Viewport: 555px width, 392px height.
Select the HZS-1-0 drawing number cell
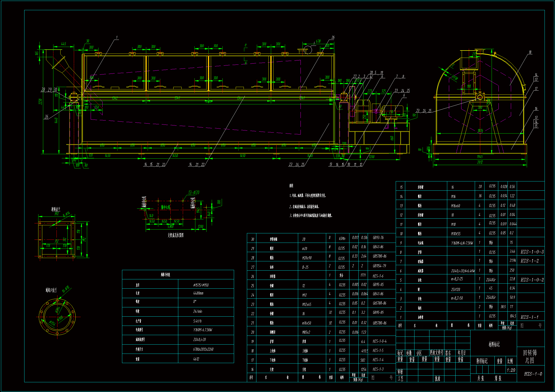pos(533,374)
